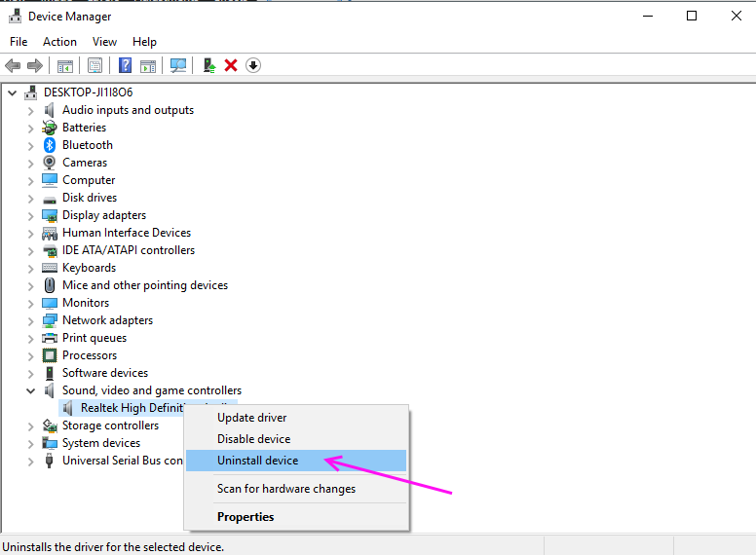Open the Help menu
The height and width of the screenshot is (555, 756).
pos(144,42)
